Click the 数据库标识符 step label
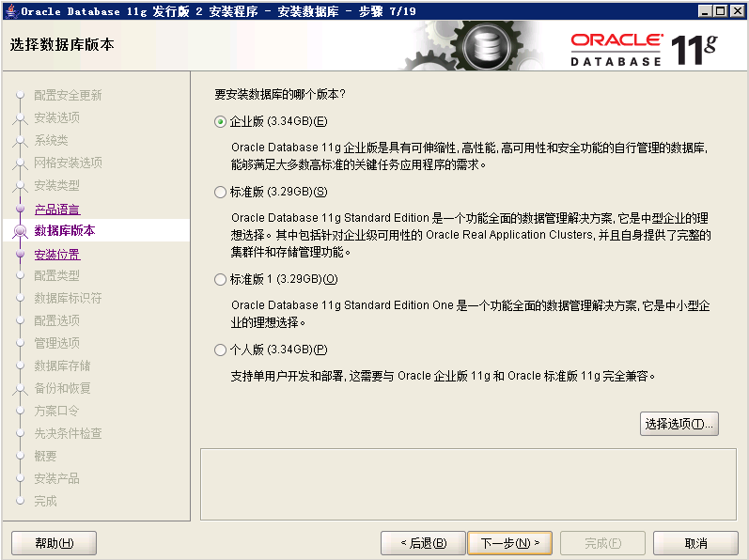 coord(68,299)
